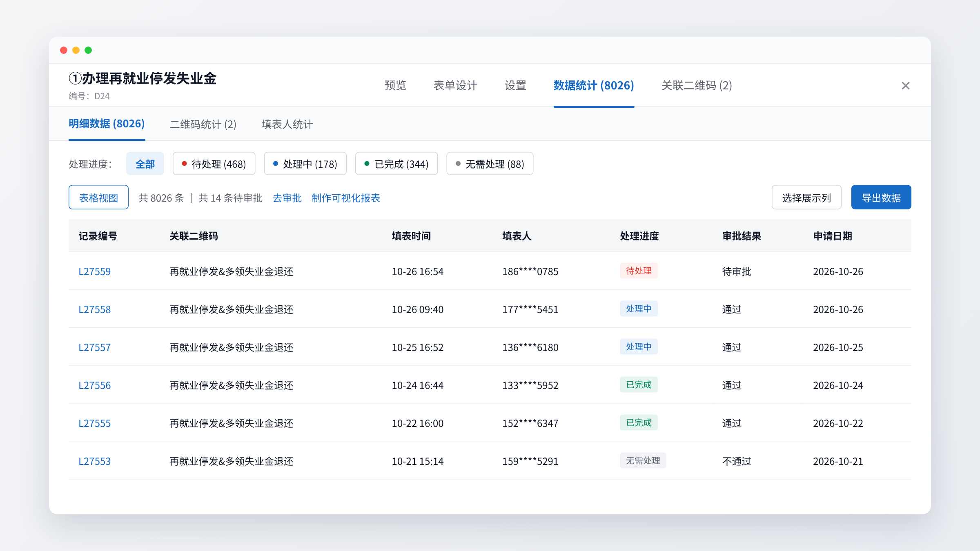Open the 填表人统计 sub-tab
The height and width of the screenshot is (551, 980).
click(x=287, y=124)
